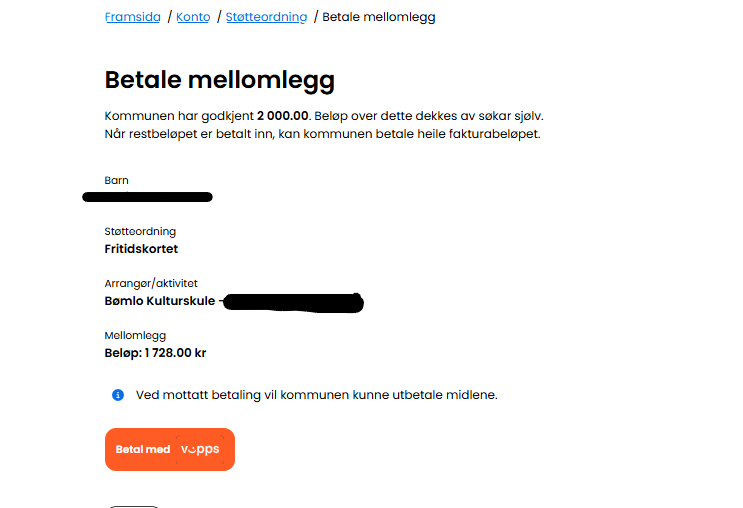Click the notice 'Ved mottatt betaling vil kommunen'
Screen dimensions: 743x508
pyautogui.click(x=316, y=395)
